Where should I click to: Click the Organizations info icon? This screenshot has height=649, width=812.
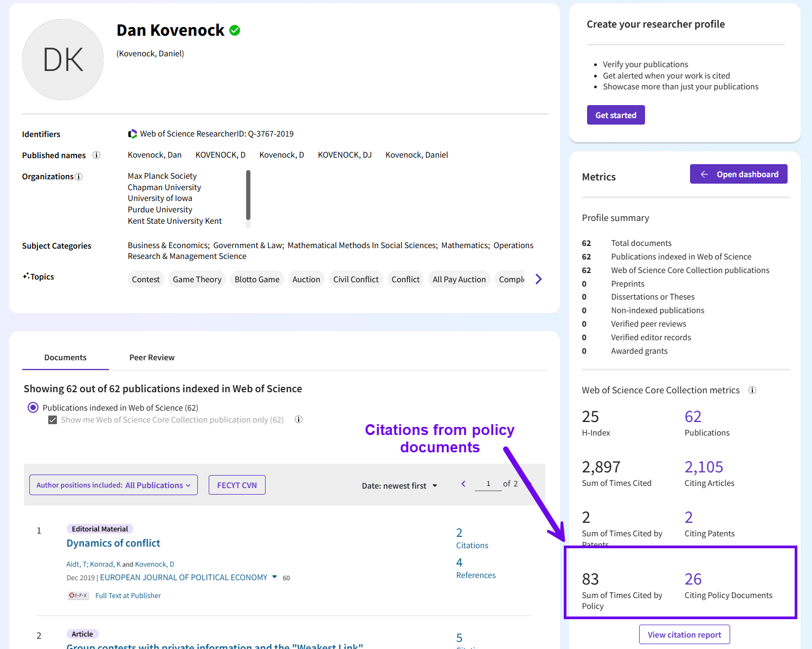(x=79, y=177)
